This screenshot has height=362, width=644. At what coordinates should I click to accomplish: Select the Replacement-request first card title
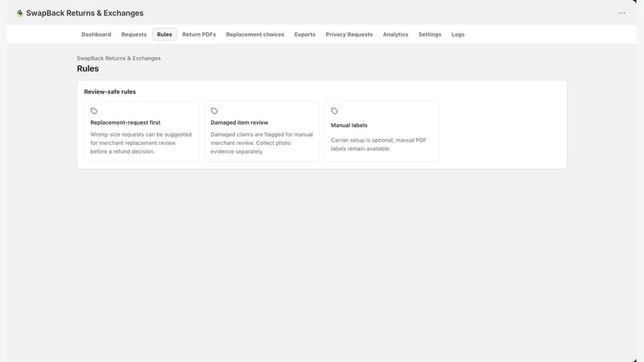126,122
